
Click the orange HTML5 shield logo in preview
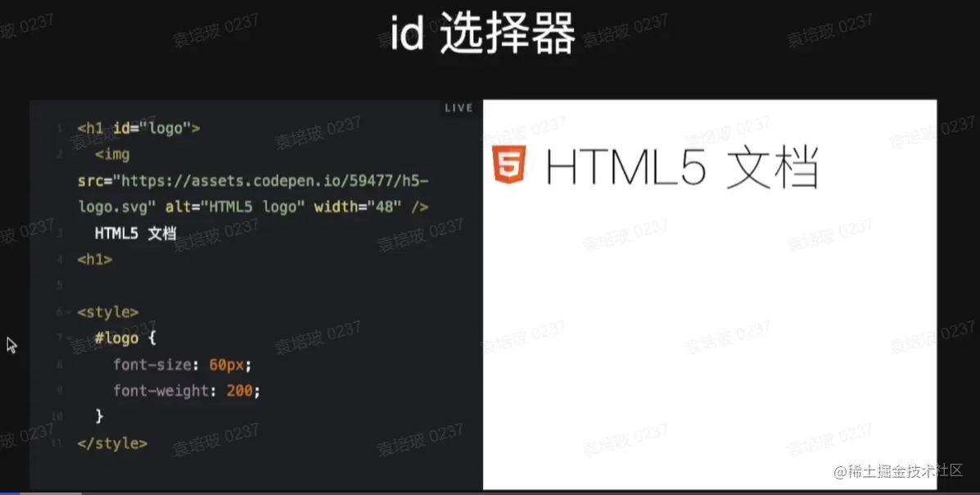pos(508,165)
